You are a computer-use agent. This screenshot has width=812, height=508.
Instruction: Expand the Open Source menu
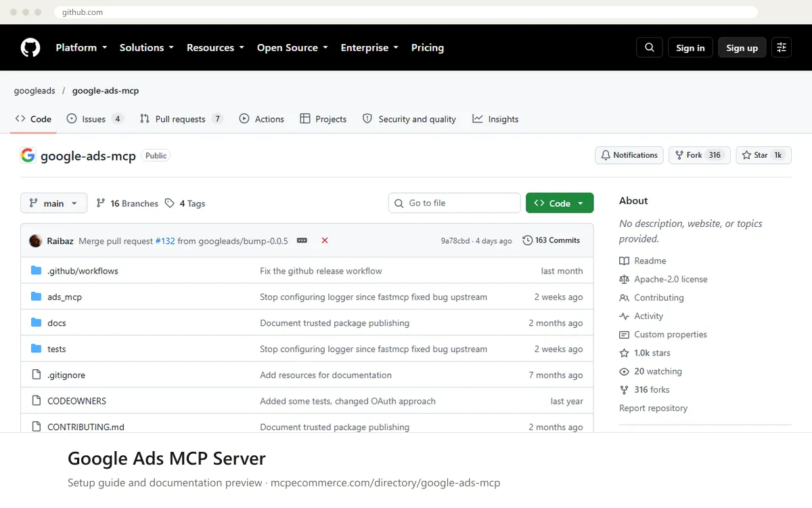point(292,47)
